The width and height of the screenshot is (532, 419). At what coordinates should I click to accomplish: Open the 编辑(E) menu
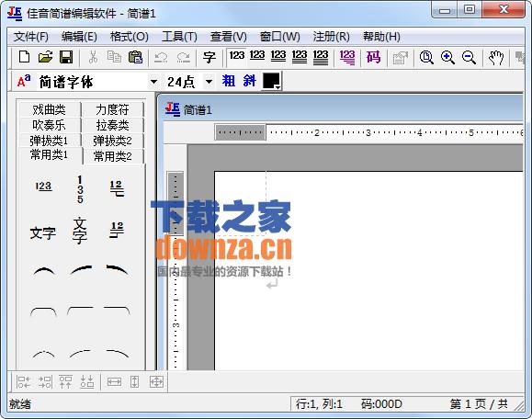point(79,37)
